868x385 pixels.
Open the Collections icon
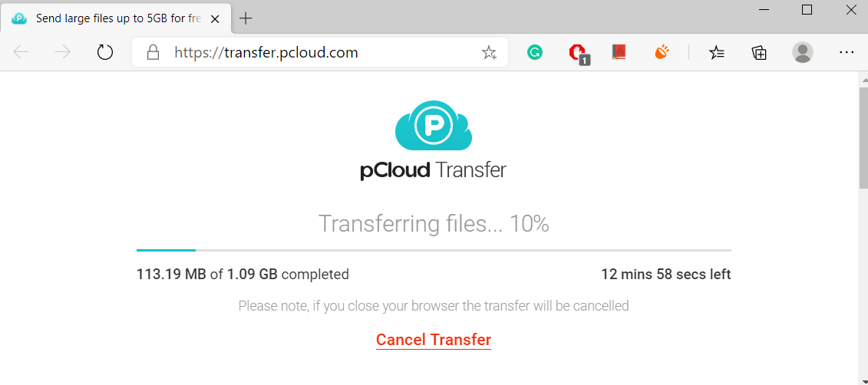[759, 53]
